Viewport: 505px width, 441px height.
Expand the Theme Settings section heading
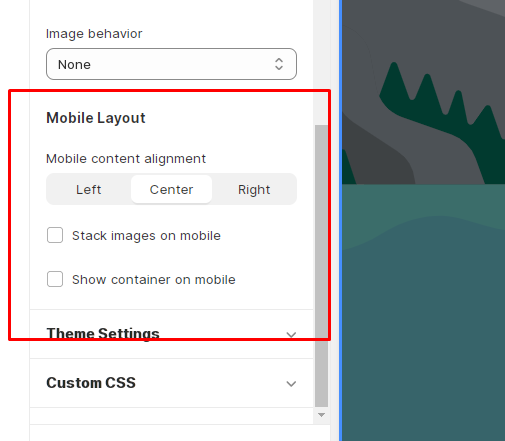point(103,334)
